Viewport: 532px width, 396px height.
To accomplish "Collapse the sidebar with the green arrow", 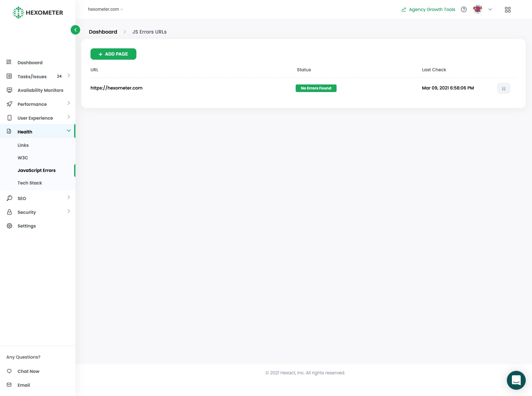I will tap(75, 30).
